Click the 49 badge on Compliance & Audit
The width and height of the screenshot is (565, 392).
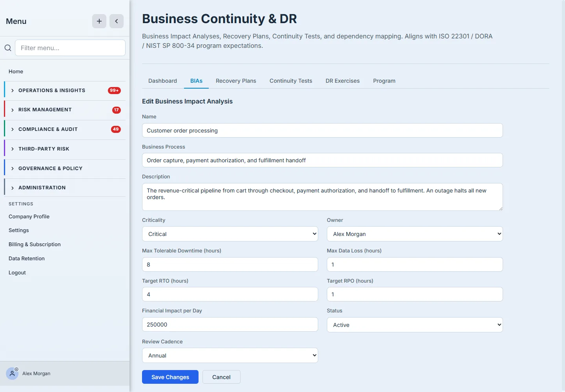pos(116,129)
